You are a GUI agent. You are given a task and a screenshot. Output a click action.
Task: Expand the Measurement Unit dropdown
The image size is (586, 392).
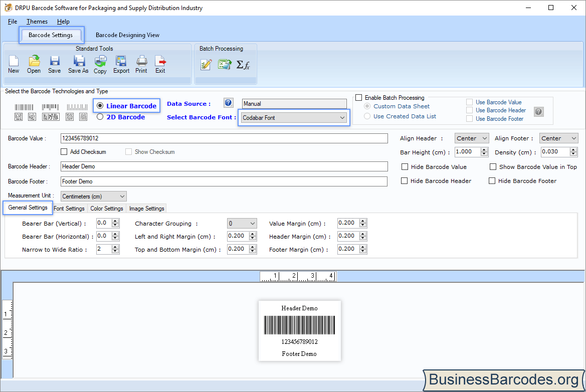(93, 196)
